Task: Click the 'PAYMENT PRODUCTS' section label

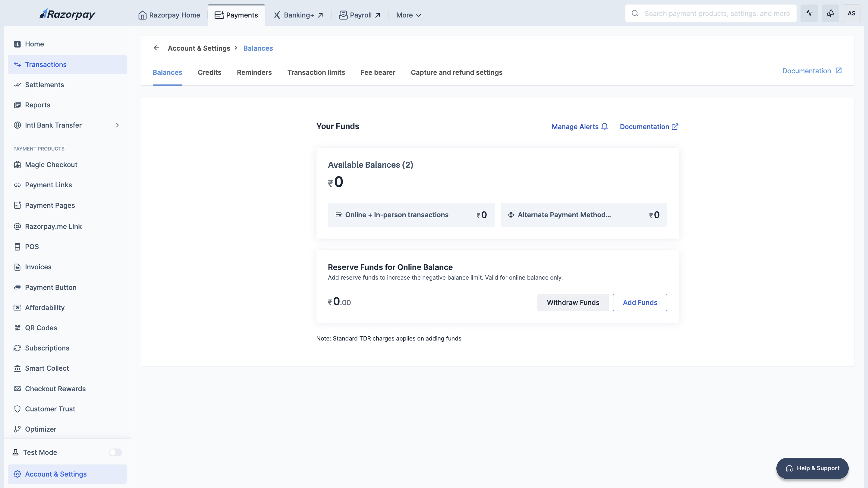Action: point(39,149)
